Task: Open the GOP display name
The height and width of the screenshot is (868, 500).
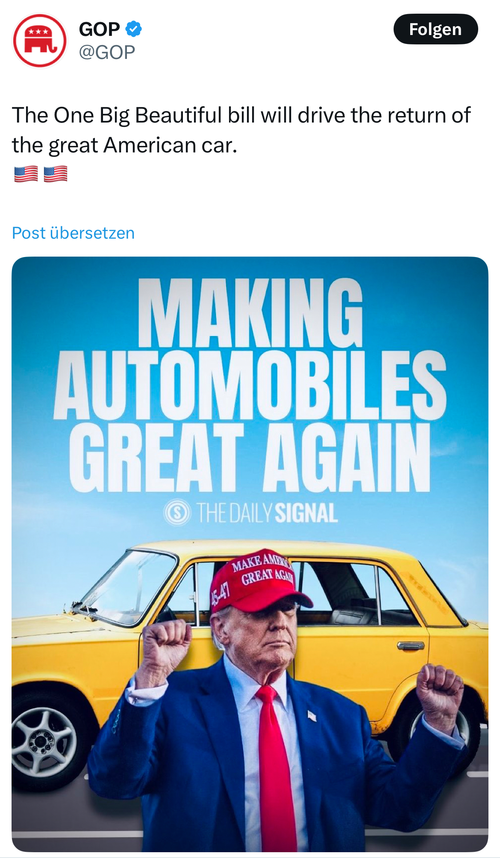Action: (x=99, y=29)
